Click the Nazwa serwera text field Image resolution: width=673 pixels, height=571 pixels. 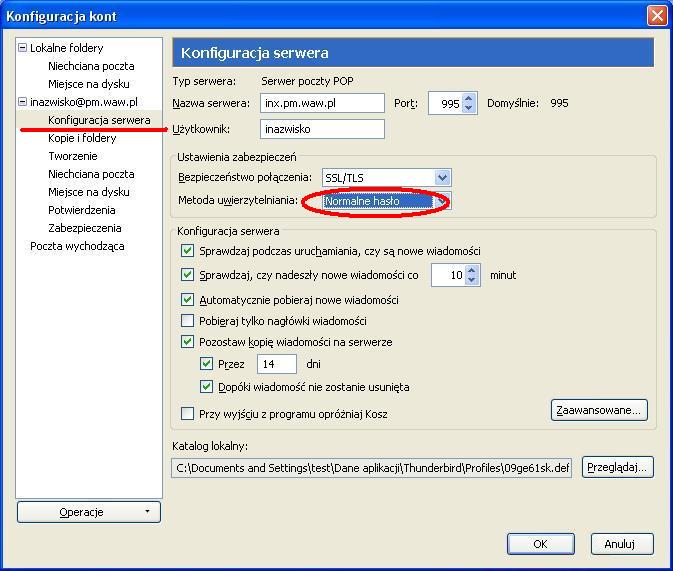click(322, 103)
